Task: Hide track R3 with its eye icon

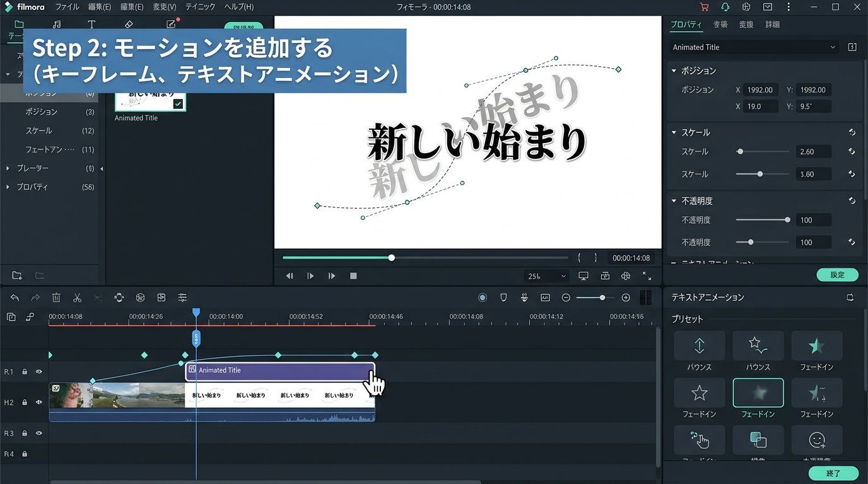Action: point(38,434)
